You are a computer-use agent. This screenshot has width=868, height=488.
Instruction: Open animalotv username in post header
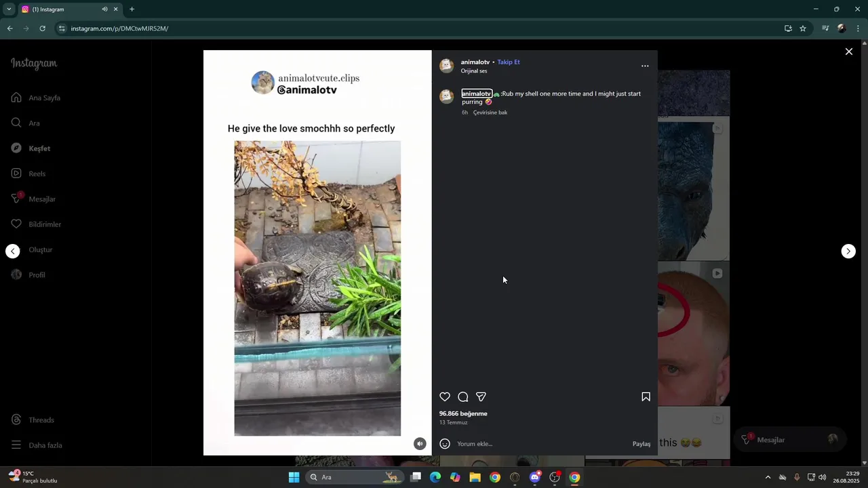point(475,62)
